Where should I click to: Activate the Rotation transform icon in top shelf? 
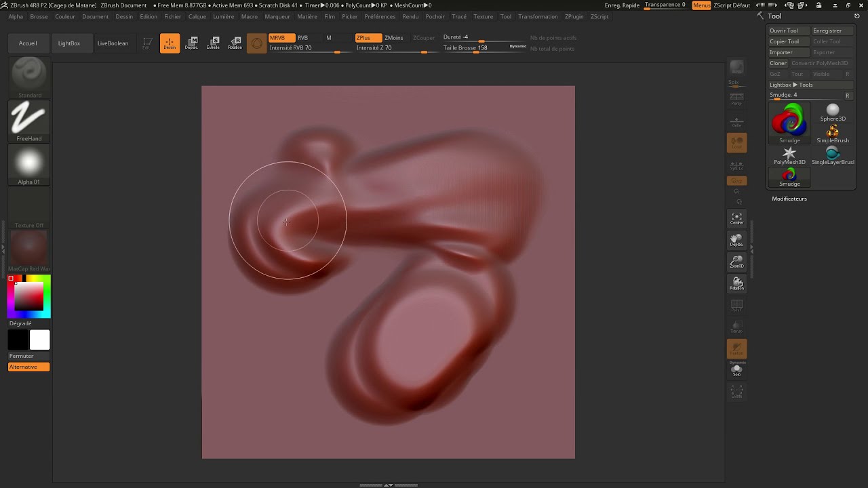[x=235, y=43]
